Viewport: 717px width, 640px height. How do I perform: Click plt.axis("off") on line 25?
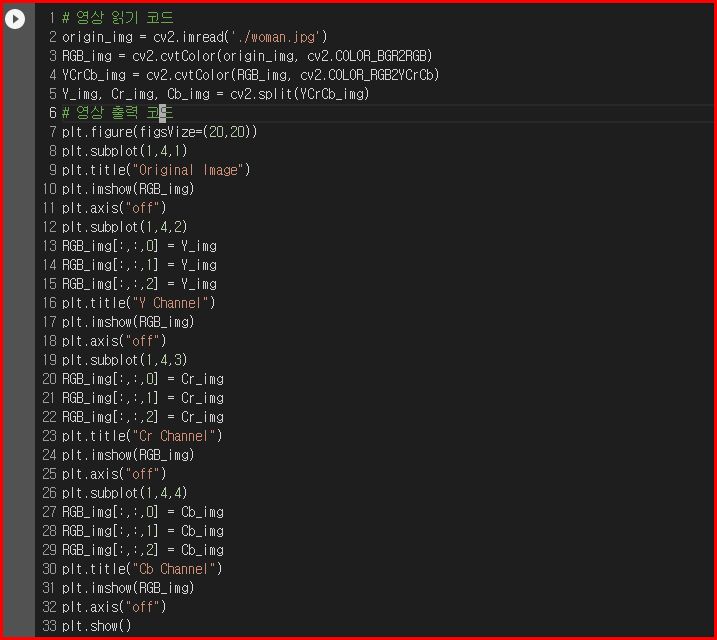coord(114,474)
